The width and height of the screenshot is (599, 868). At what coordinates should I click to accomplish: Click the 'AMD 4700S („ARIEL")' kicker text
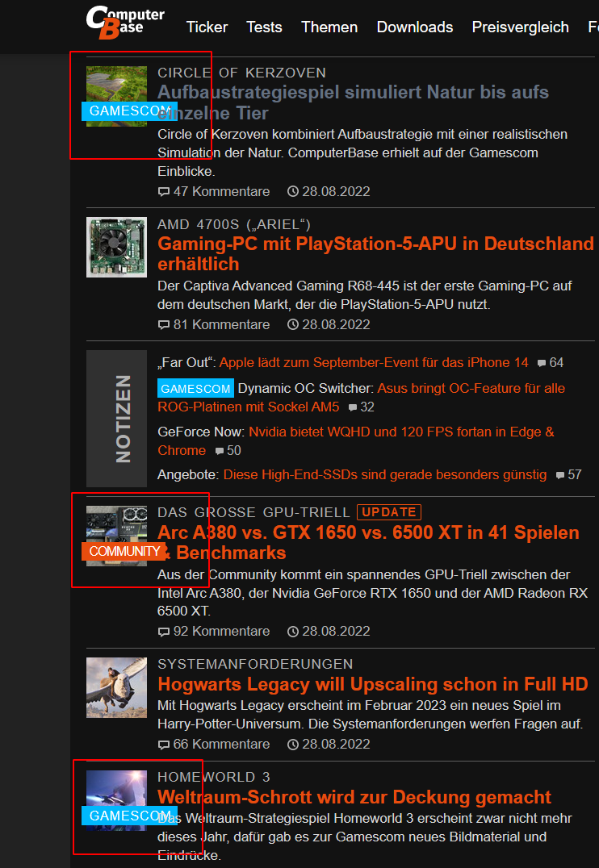pos(234,224)
